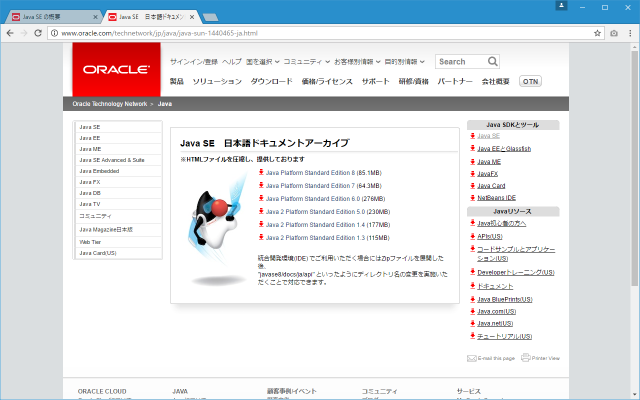Open Chrome's three-dot menu
The image size is (640, 400).
click(x=630, y=33)
